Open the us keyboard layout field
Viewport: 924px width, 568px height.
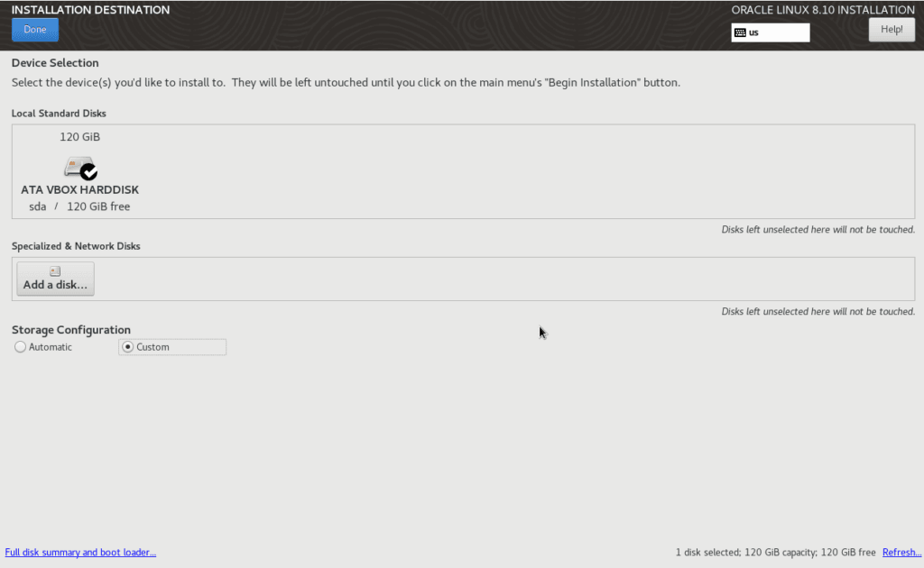tap(771, 32)
